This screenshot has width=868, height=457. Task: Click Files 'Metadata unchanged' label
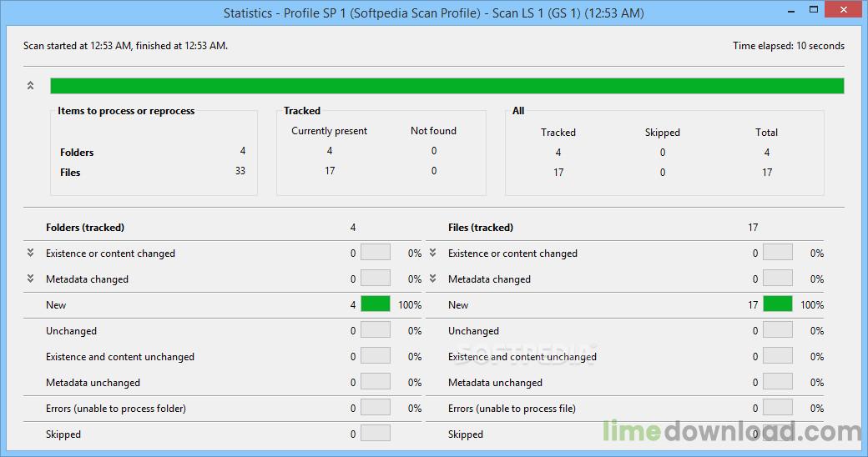496,383
